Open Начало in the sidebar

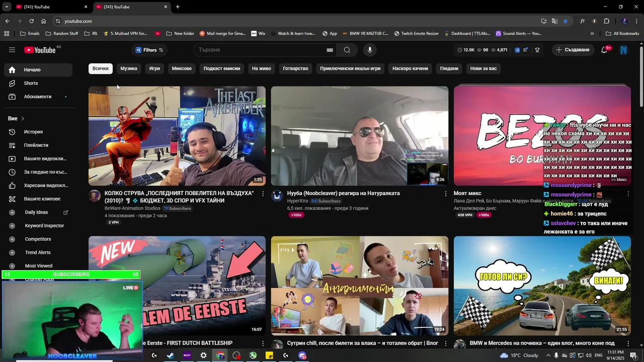(x=38, y=70)
